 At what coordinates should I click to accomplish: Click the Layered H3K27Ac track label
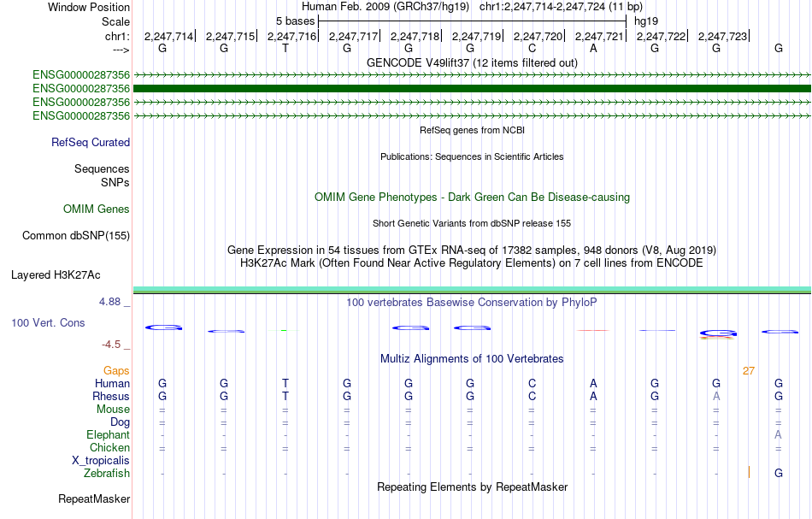pos(56,275)
